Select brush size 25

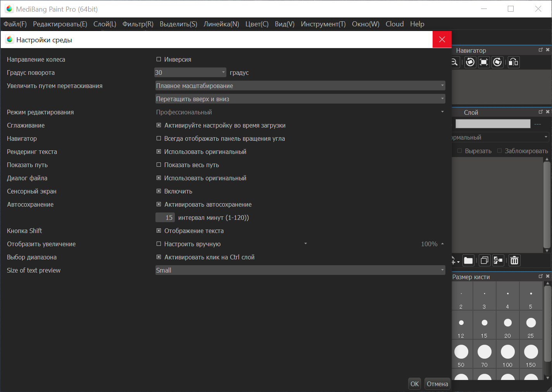point(531,325)
